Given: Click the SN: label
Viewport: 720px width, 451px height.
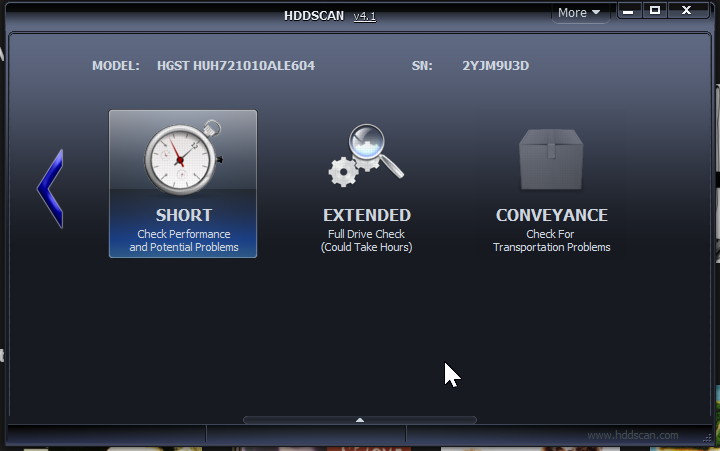Looking at the screenshot, I should pos(422,66).
